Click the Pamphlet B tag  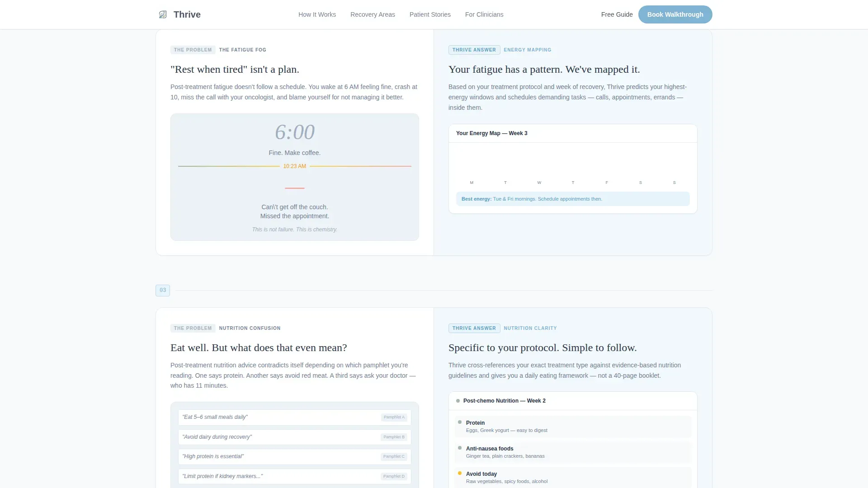[x=394, y=437]
